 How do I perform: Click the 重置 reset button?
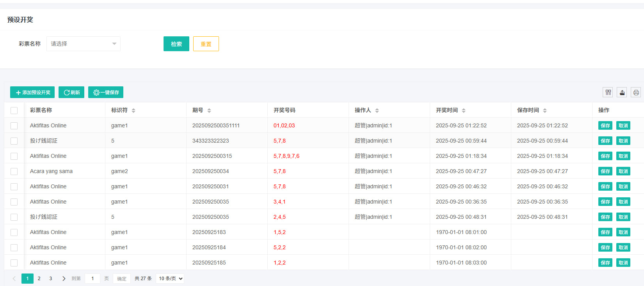point(206,44)
